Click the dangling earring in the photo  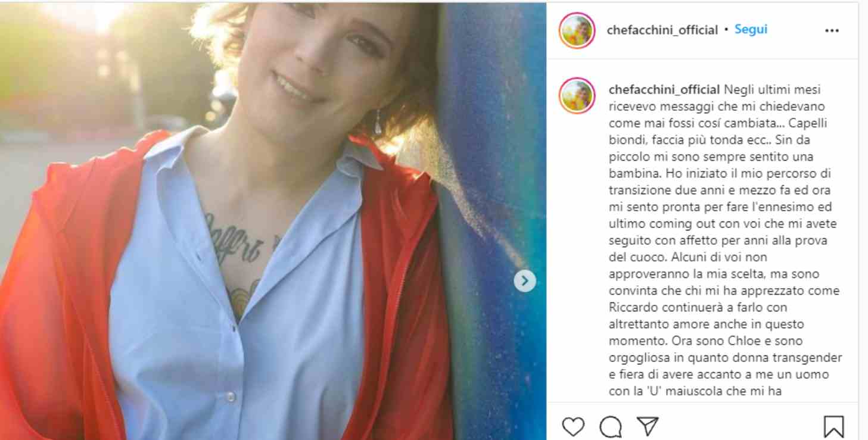[378, 123]
